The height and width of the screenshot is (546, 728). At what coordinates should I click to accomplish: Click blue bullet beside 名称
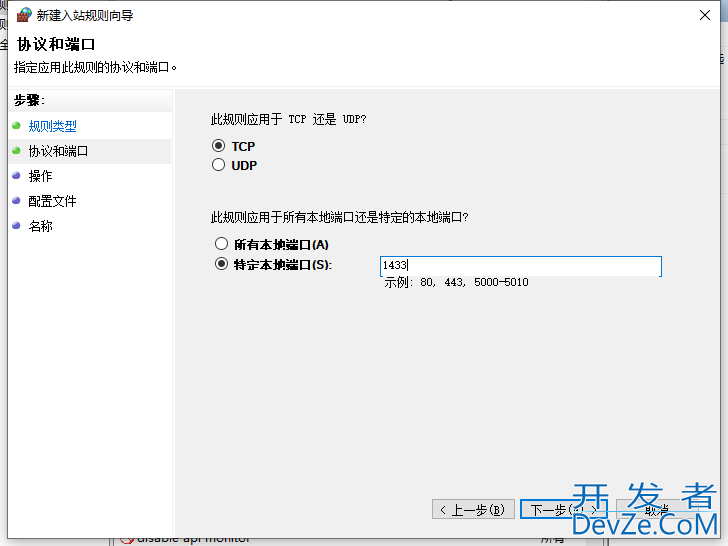point(17,226)
